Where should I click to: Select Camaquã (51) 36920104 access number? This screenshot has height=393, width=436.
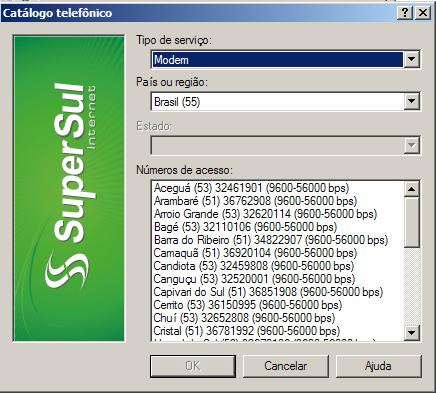255,253
